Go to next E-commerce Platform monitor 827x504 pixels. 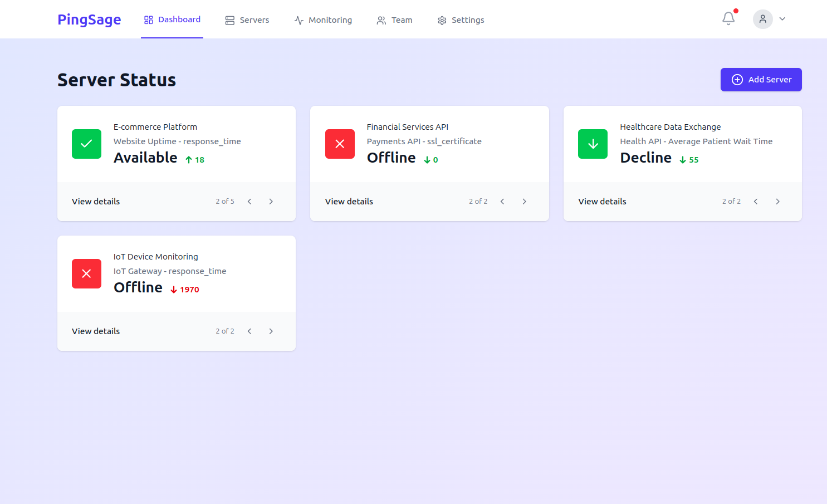[x=271, y=202]
